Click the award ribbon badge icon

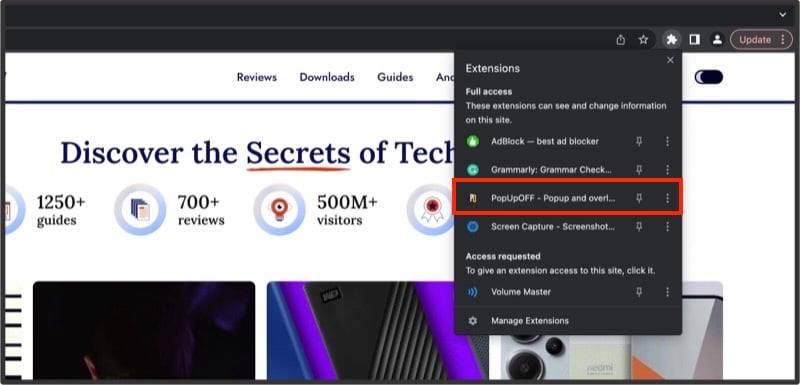432,210
